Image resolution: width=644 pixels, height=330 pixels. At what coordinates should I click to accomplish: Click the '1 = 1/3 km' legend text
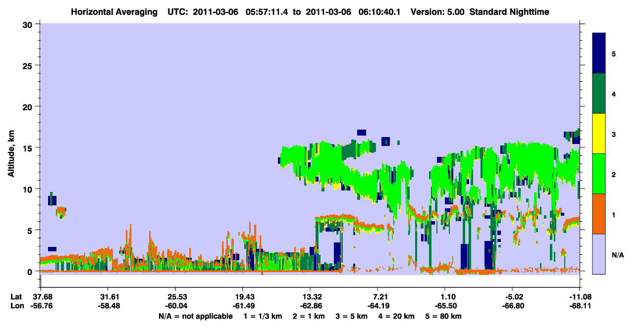click(264, 316)
